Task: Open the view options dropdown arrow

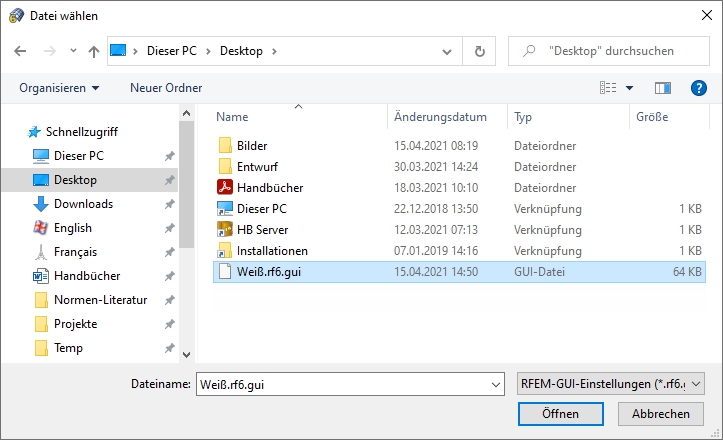Action: pyautogui.click(x=629, y=88)
